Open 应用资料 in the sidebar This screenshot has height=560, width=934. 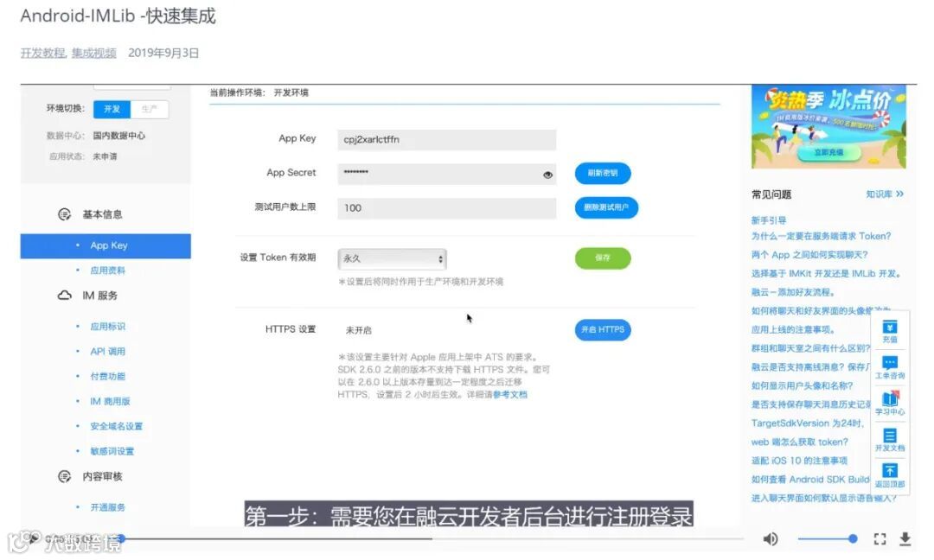pyautogui.click(x=108, y=270)
